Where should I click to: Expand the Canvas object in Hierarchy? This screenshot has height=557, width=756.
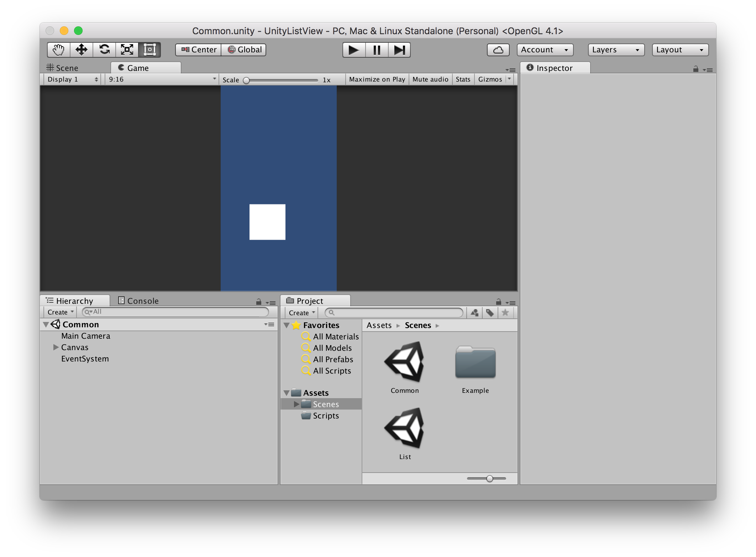[x=56, y=347]
